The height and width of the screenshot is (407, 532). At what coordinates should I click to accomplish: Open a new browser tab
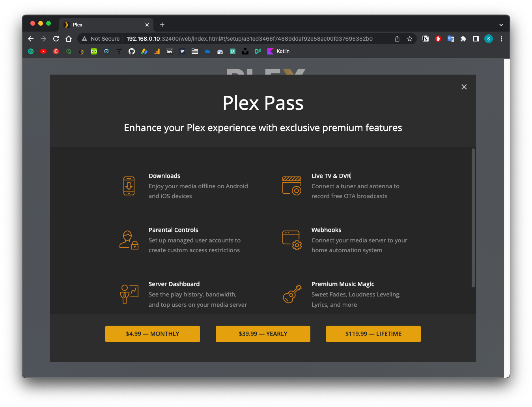click(162, 25)
